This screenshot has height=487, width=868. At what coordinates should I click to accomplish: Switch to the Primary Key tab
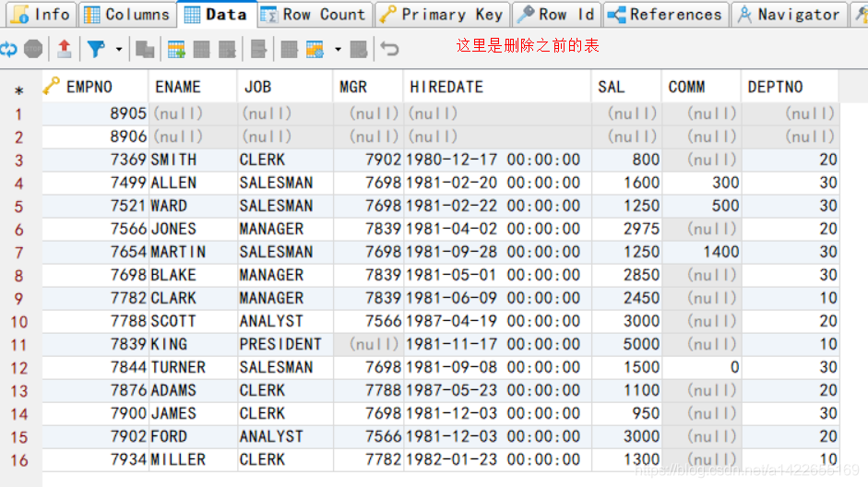click(443, 15)
